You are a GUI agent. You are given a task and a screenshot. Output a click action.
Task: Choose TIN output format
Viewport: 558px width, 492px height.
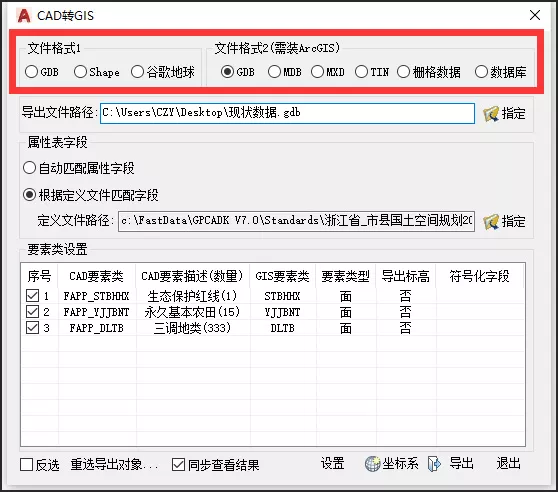click(361, 72)
